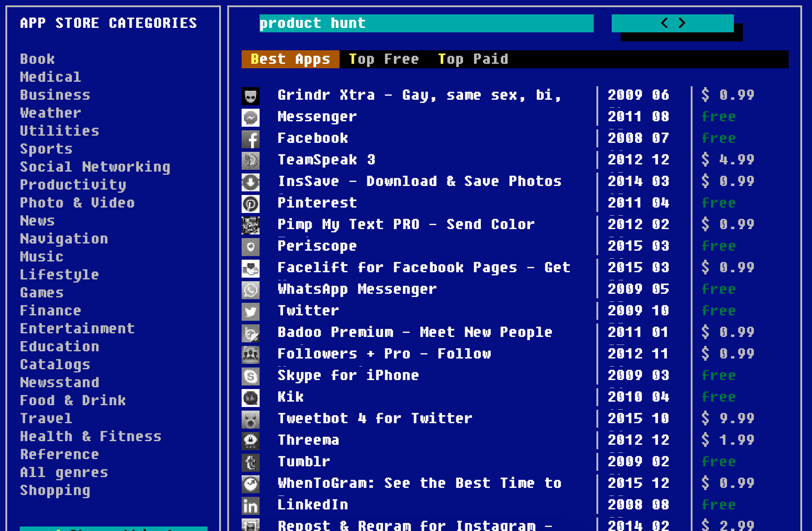Click the Messenger app icon
Image resolution: width=812 pixels, height=531 pixels.
tap(251, 117)
